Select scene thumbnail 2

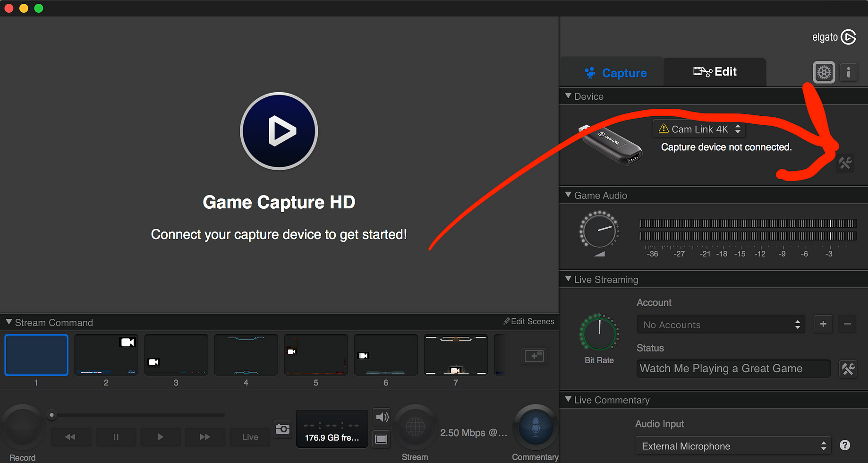tap(106, 355)
